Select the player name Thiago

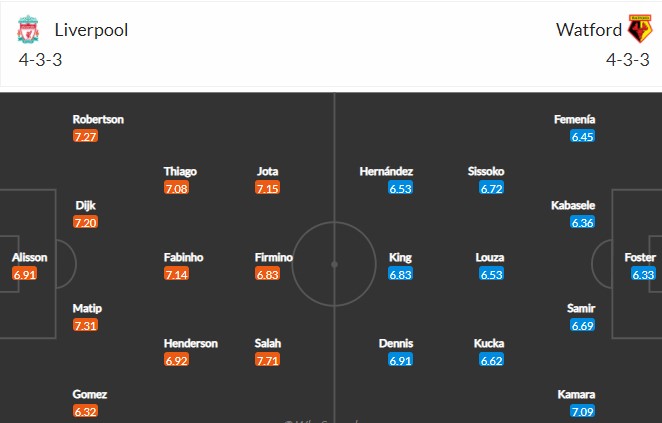180,171
